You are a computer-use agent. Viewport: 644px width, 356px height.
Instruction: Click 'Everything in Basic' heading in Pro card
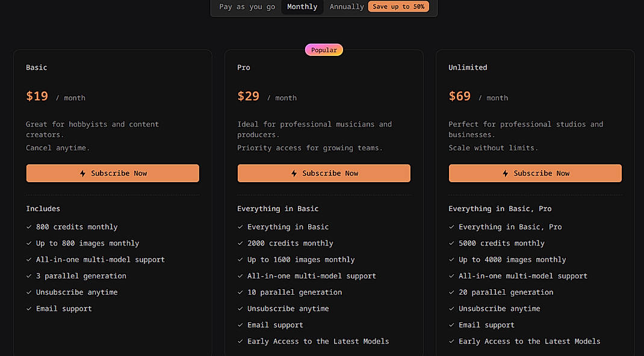pyautogui.click(x=278, y=209)
